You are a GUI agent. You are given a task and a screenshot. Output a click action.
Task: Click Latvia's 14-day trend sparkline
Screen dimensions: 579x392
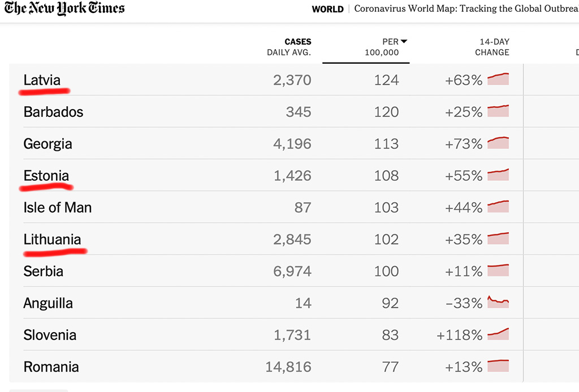[x=498, y=80]
